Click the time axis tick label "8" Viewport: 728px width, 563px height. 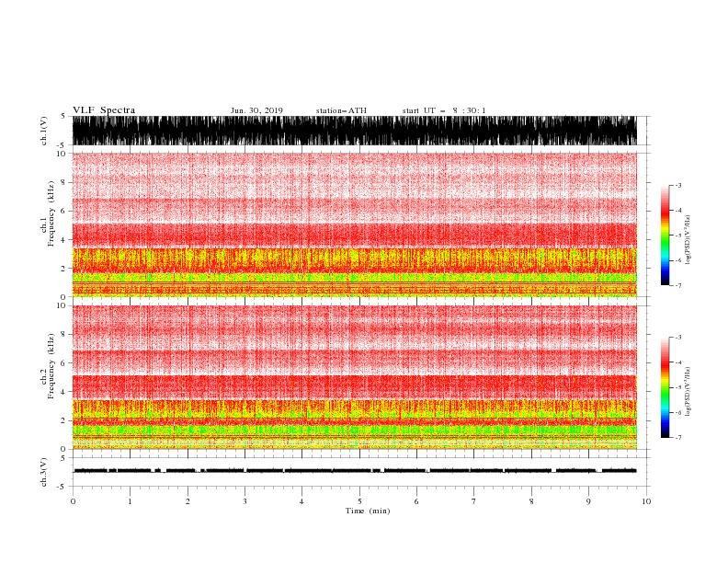click(531, 501)
